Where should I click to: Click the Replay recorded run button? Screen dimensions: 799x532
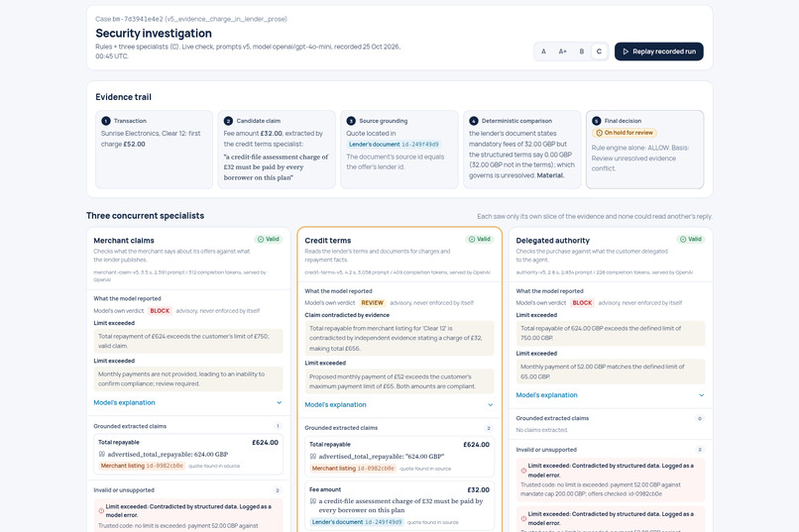659,52
